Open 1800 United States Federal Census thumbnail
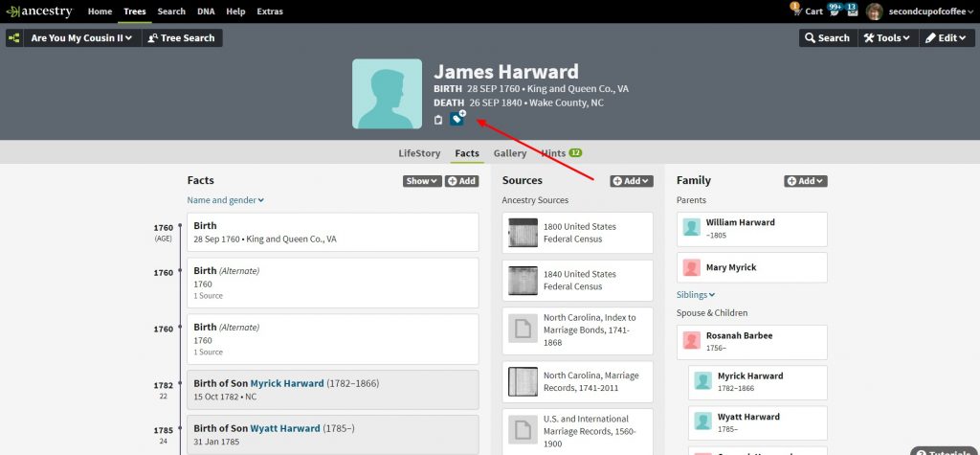This screenshot has width=980, height=455. click(523, 233)
